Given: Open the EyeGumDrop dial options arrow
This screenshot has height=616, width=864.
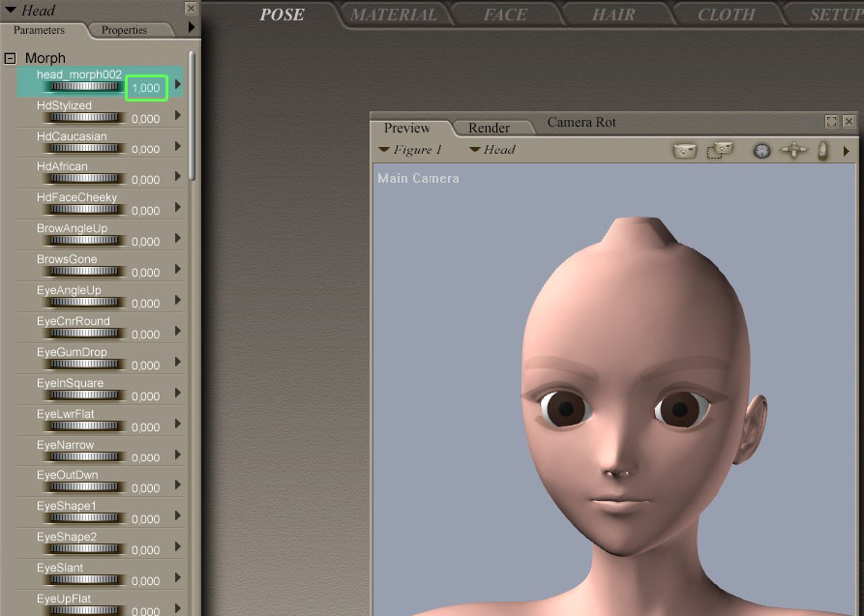Looking at the screenshot, I should (x=177, y=361).
